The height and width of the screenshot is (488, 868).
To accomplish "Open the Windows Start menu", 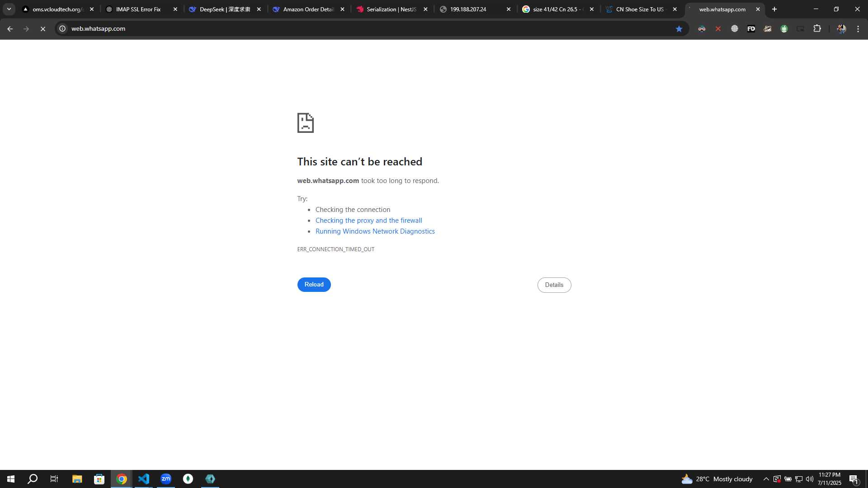I will [x=11, y=479].
